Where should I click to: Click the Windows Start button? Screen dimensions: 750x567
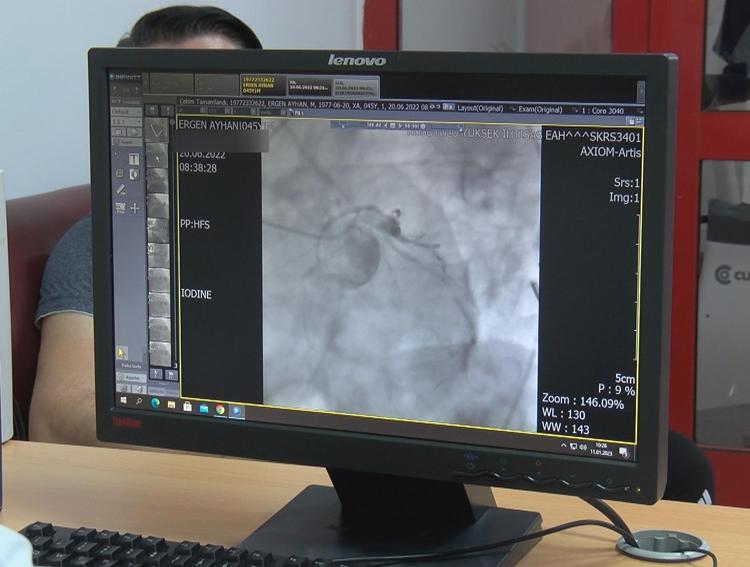point(123,399)
